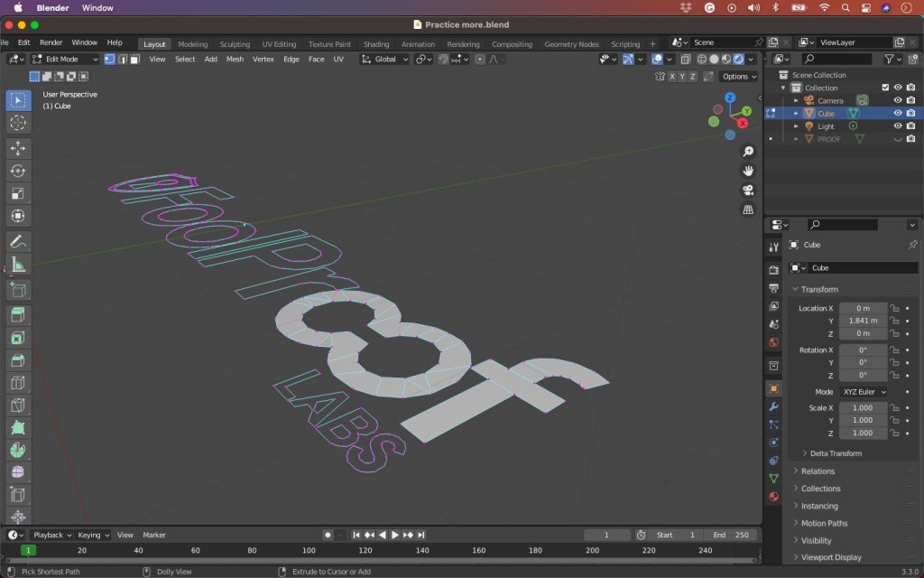Pick the 3D Cursor tool
The height and width of the screenshot is (578, 924).
pos(18,123)
